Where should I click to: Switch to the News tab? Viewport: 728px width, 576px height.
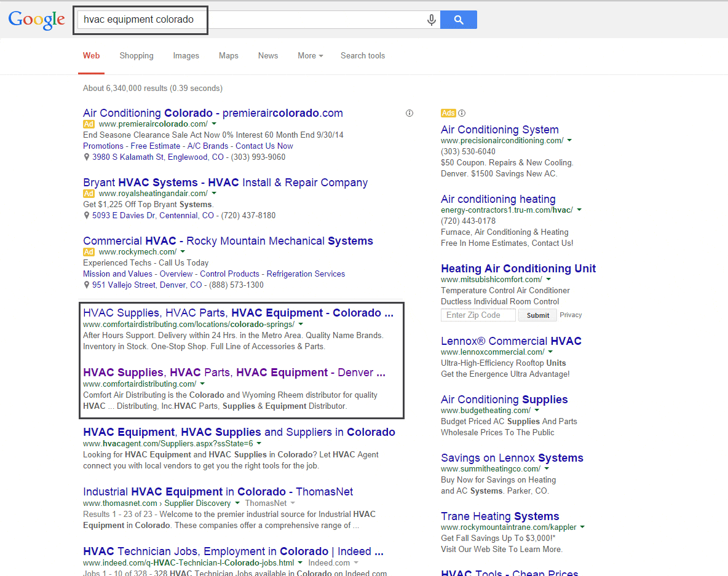[x=268, y=56]
